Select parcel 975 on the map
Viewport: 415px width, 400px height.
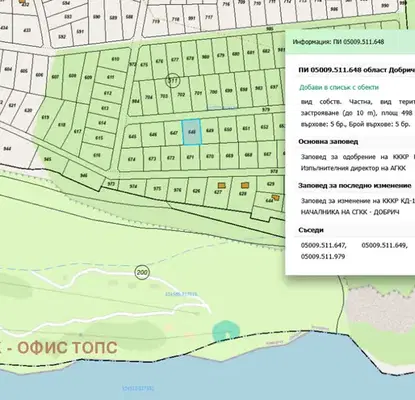coord(157,189)
